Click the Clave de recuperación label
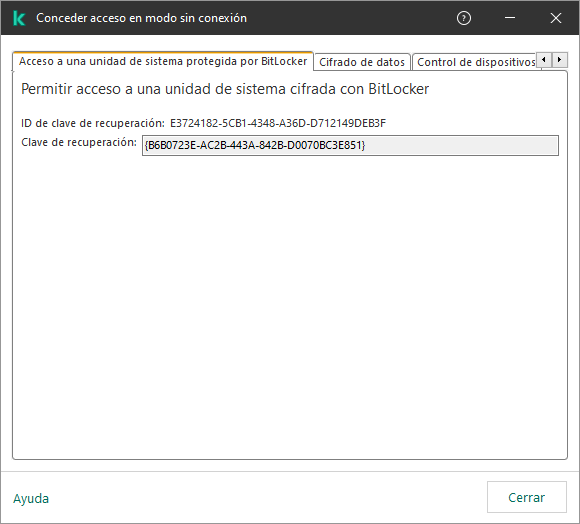Screen dimensions: 580x524 tap(79, 142)
